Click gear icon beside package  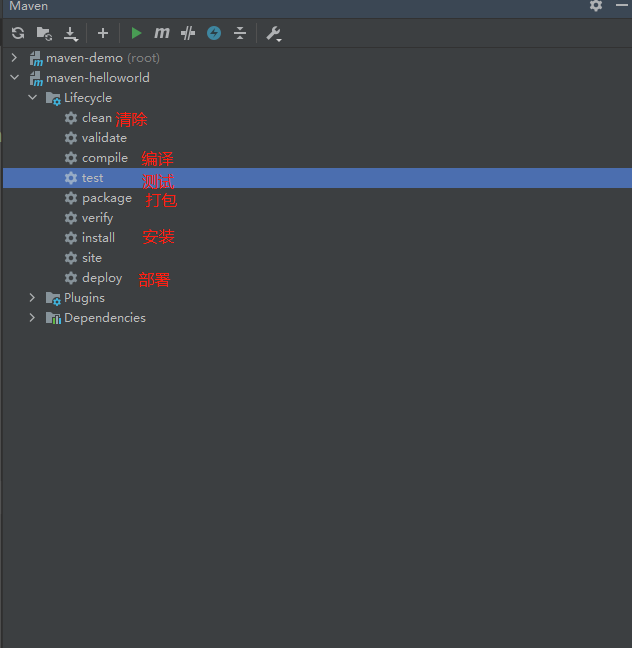tap(71, 198)
